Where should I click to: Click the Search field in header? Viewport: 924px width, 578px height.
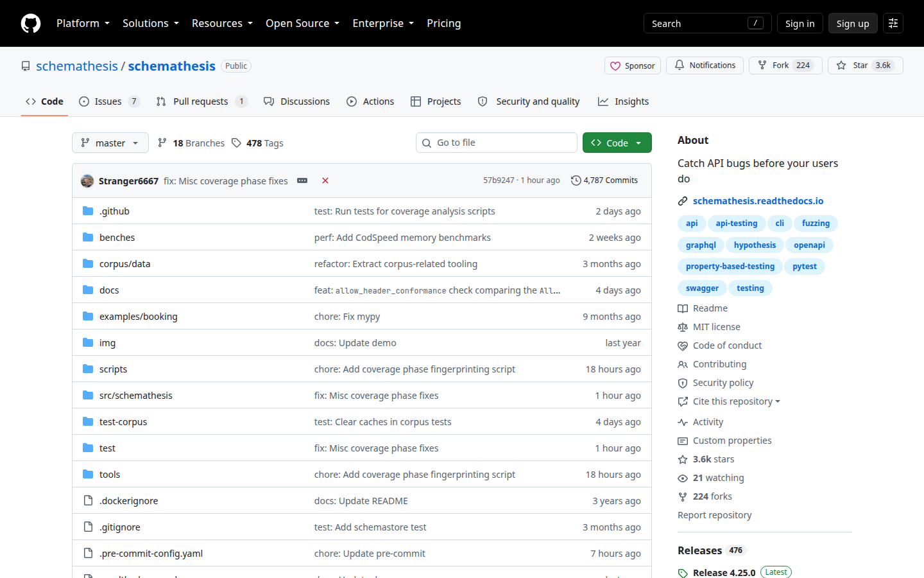(x=707, y=23)
